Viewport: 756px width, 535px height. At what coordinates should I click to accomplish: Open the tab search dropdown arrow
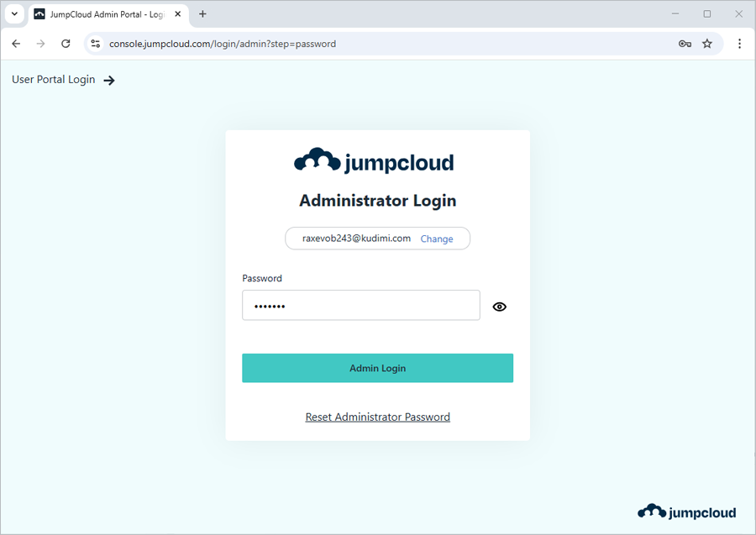14,14
